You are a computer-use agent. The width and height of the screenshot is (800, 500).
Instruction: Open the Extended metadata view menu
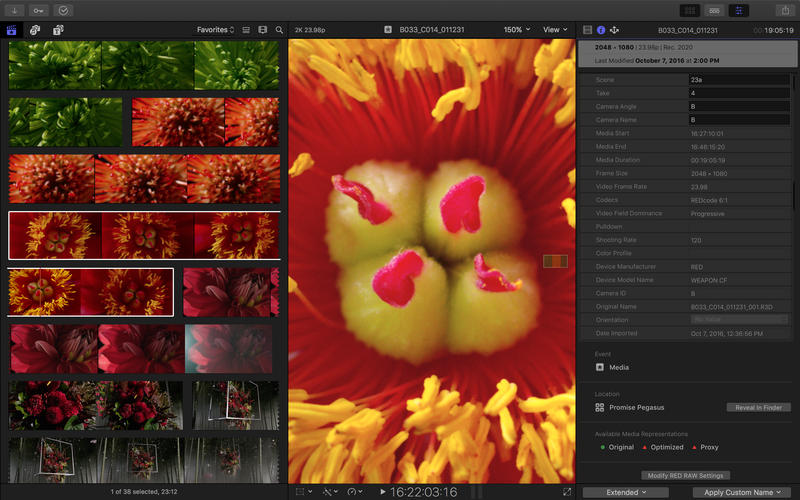(x=625, y=492)
